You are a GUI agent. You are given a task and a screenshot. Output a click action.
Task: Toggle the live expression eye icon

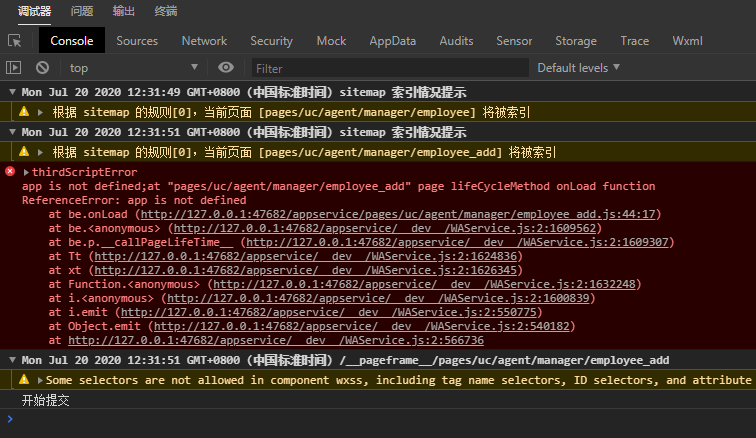point(226,68)
